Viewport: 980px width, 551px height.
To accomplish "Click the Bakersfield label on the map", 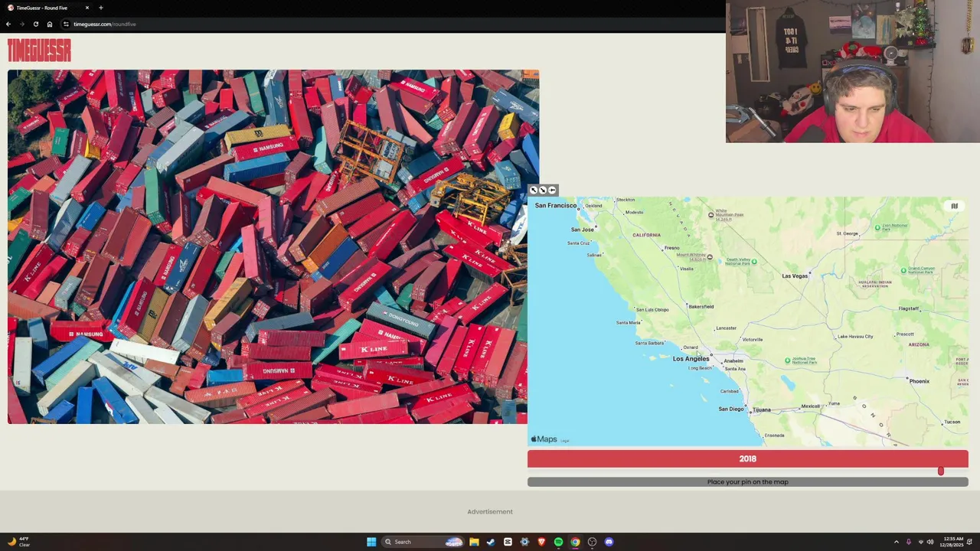I will (x=701, y=307).
